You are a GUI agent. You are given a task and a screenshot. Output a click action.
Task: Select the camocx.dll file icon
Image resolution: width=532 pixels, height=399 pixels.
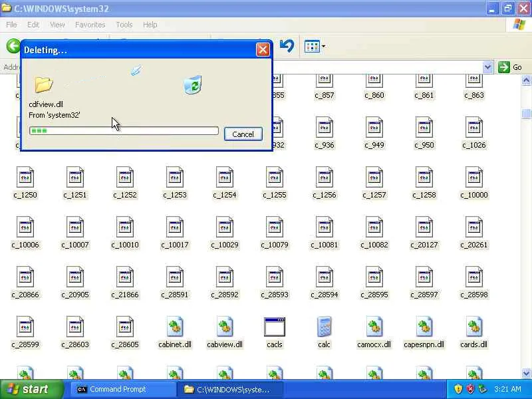coord(374,327)
